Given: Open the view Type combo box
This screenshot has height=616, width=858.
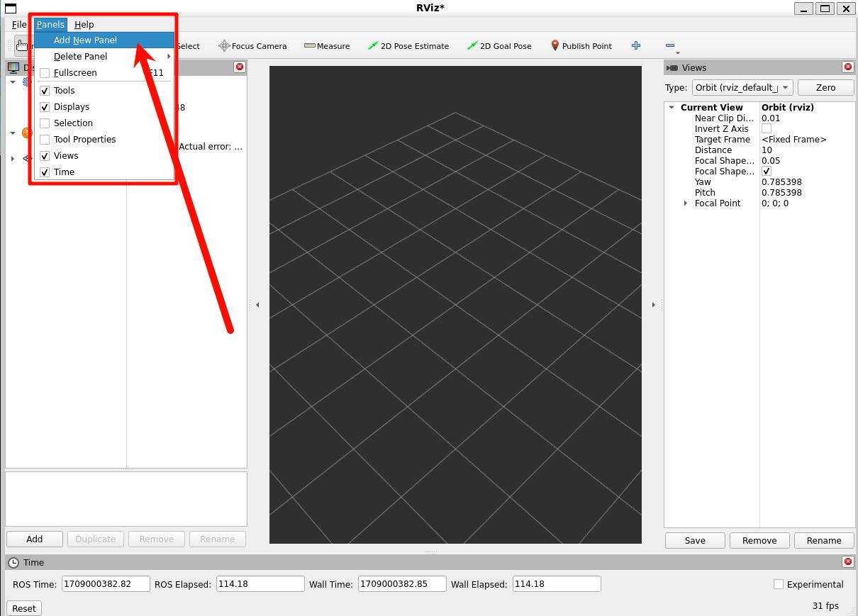Looking at the screenshot, I should point(742,87).
